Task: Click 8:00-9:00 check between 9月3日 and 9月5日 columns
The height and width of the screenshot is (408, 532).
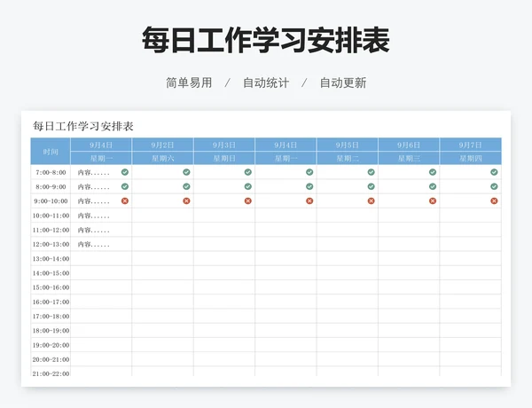Action: point(309,186)
